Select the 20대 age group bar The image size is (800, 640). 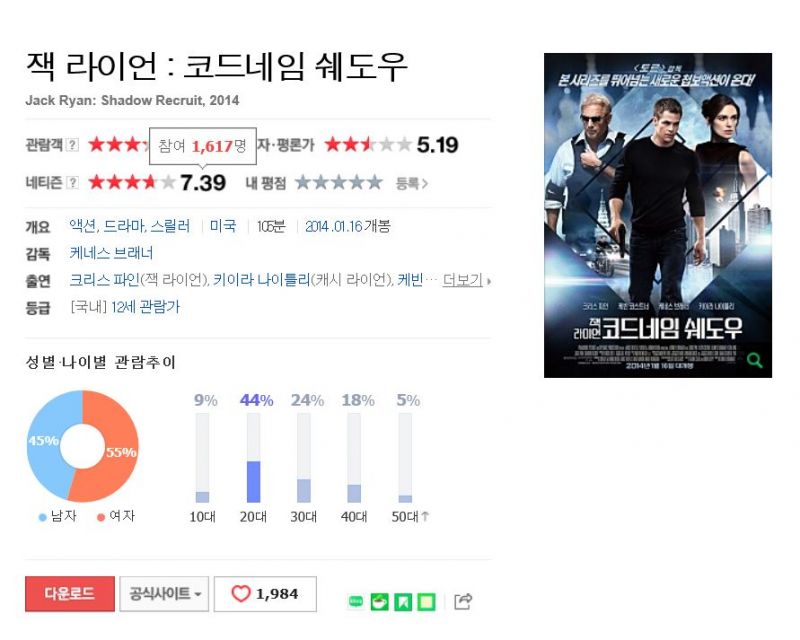coord(254,458)
